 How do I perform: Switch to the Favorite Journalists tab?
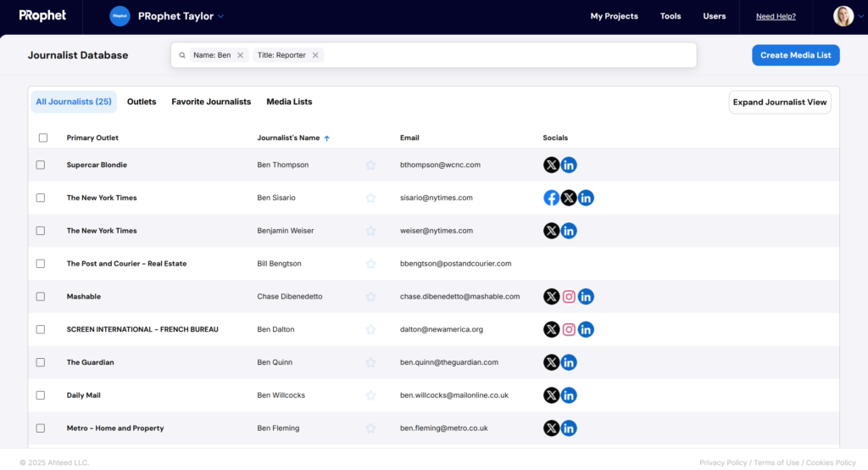point(211,102)
